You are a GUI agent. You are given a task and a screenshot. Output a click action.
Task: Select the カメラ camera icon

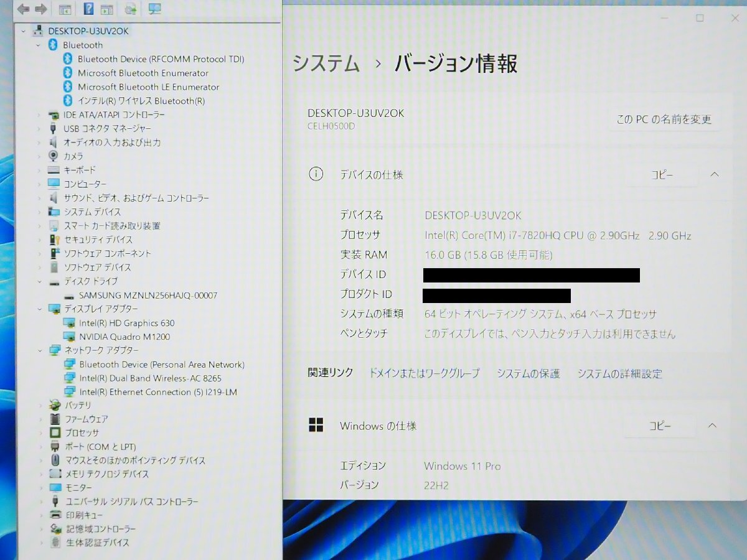pyautogui.click(x=54, y=156)
